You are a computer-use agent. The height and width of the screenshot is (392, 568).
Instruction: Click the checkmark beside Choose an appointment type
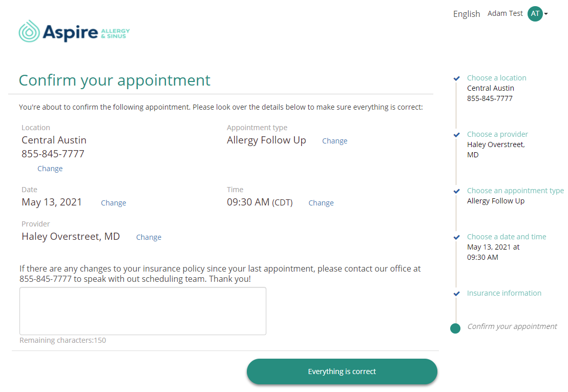(456, 191)
